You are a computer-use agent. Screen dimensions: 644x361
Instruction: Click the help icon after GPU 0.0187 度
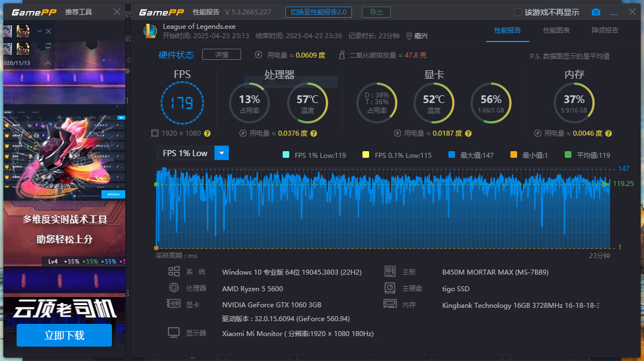click(468, 133)
